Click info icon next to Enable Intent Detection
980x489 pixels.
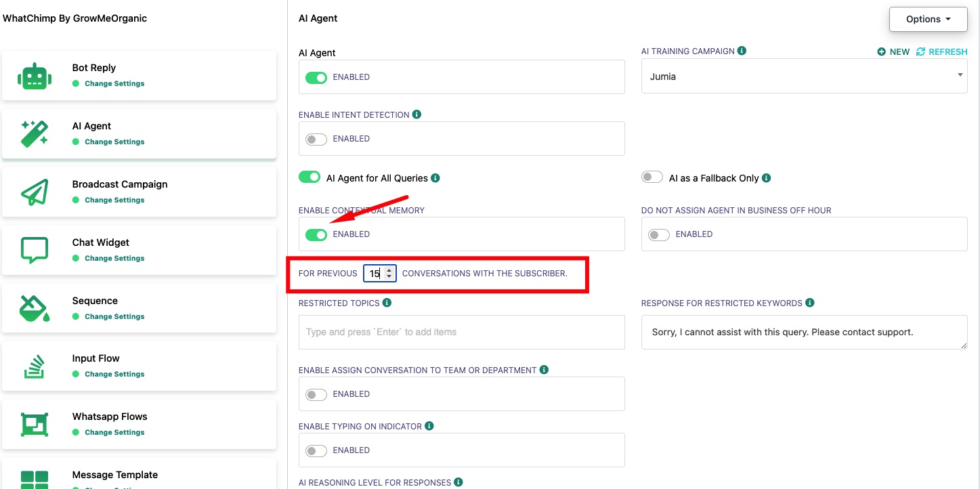[417, 114]
